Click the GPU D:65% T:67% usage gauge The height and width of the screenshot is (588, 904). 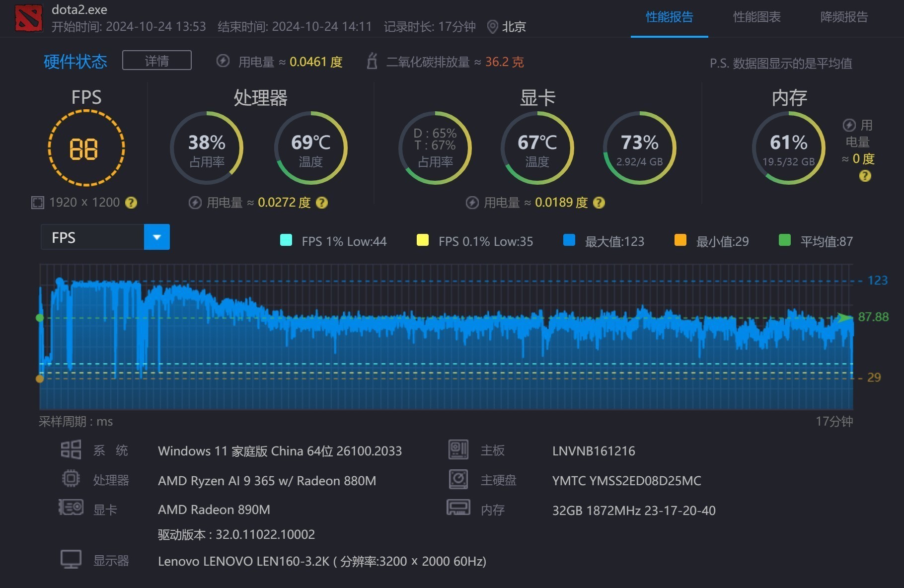coord(435,148)
